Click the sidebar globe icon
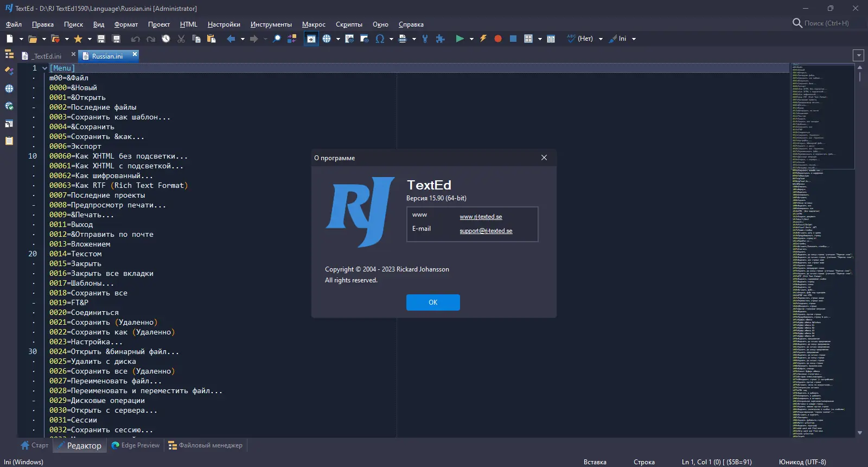This screenshot has width=868, height=467. 9,89
